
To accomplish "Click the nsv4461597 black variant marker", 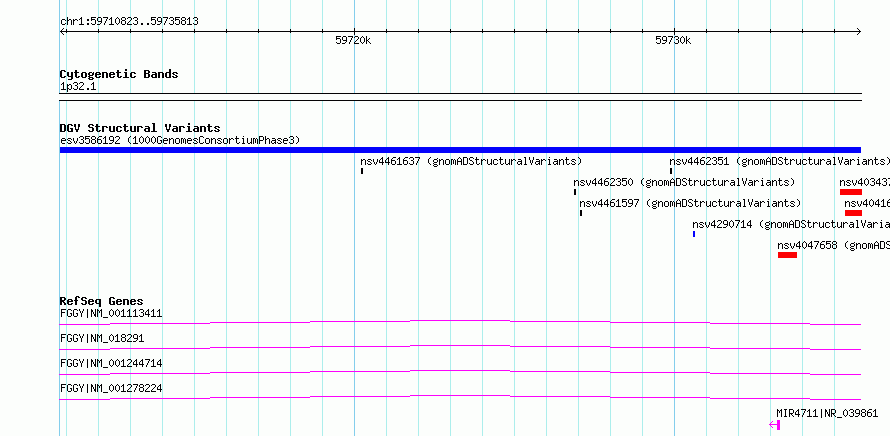I will [581, 213].
